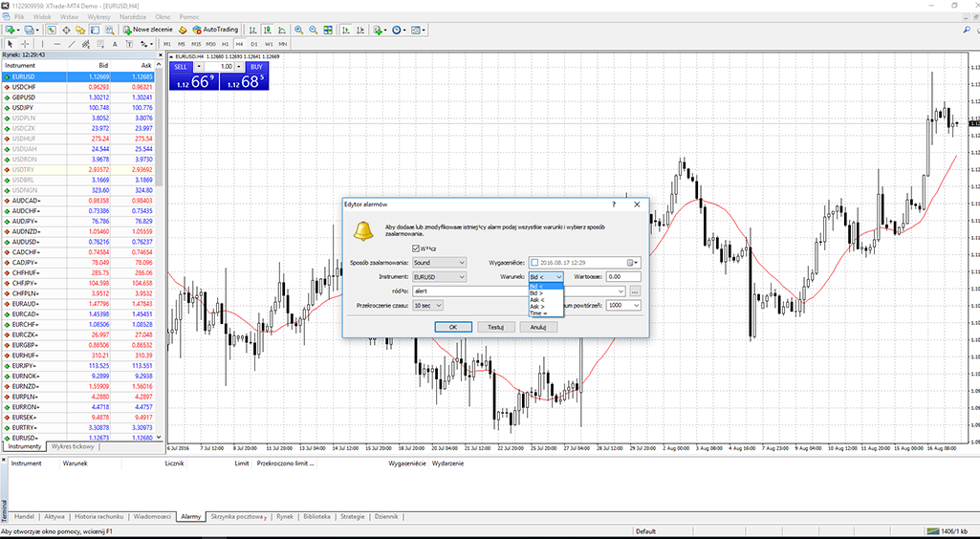
Task: Enable the expiration date checkbox
Action: tap(534, 262)
